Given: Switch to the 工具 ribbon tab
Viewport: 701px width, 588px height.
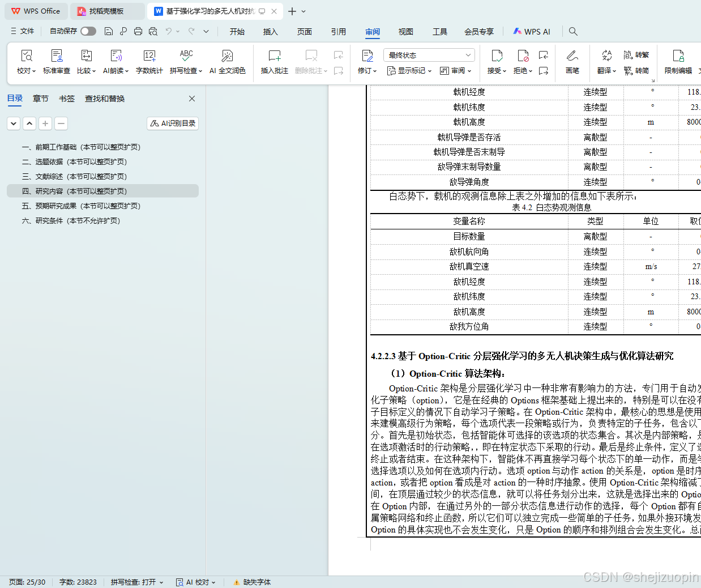Looking at the screenshot, I should [x=440, y=32].
